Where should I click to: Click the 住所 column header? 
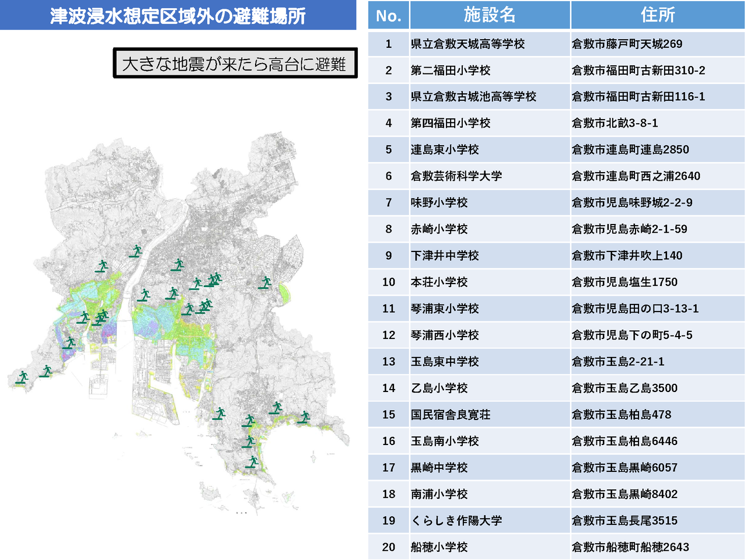[x=658, y=15]
